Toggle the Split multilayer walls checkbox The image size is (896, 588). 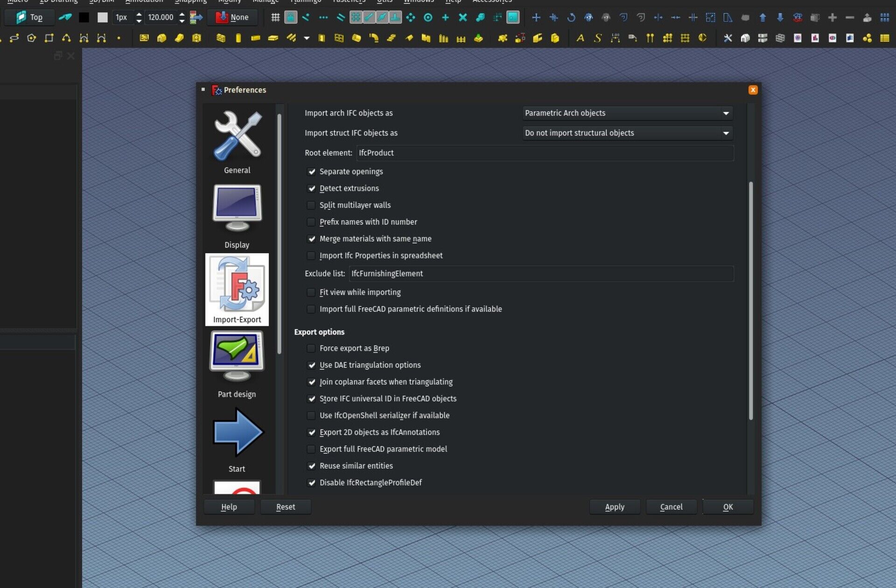[x=312, y=205]
